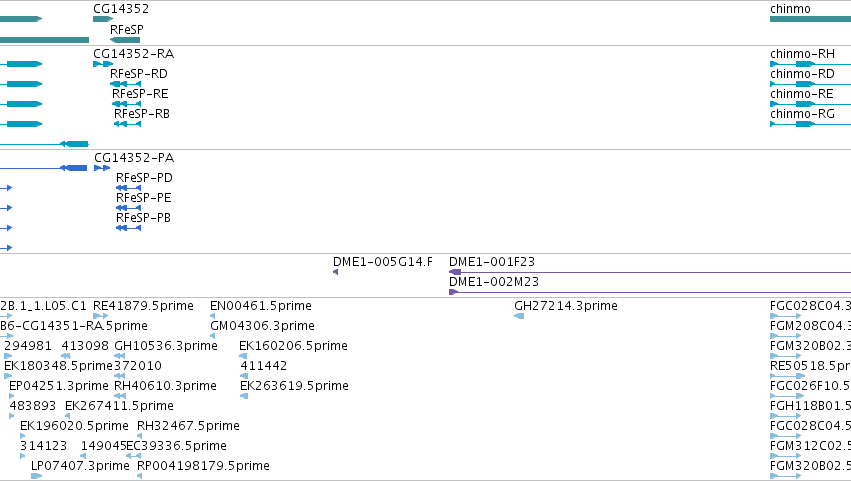The height and width of the screenshot is (481, 851).
Task: Click the LP07407.3prime EST marker
Action: pyautogui.click(x=36, y=476)
